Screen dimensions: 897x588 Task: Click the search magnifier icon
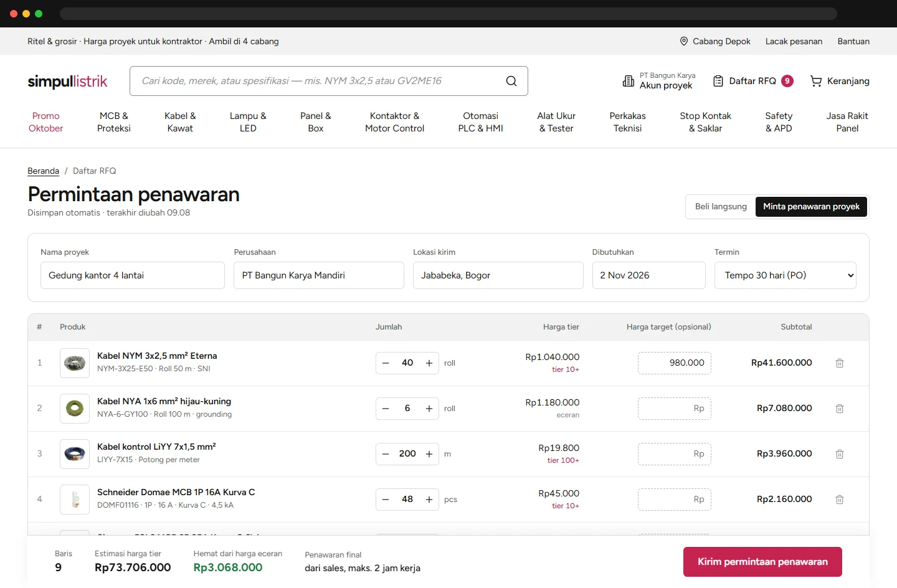[x=511, y=81]
